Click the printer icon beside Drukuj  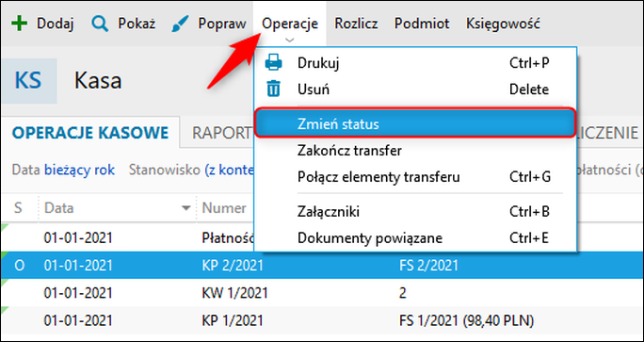(274, 63)
